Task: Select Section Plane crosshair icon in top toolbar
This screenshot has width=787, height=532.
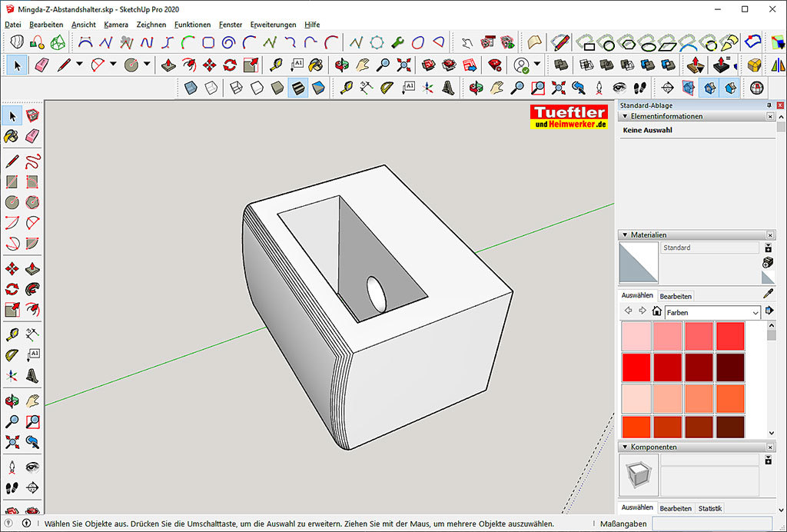Action: [x=667, y=88]
